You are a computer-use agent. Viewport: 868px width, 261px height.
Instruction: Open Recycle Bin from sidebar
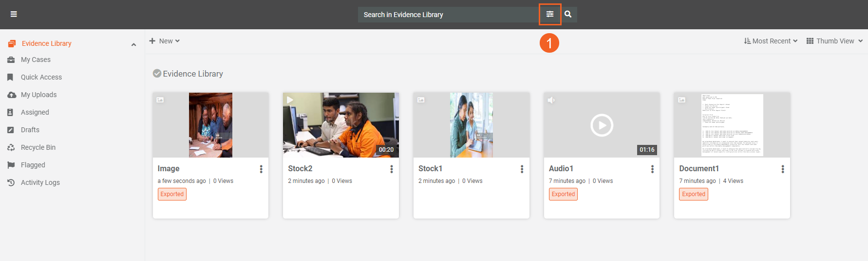[x=38, y=147]
